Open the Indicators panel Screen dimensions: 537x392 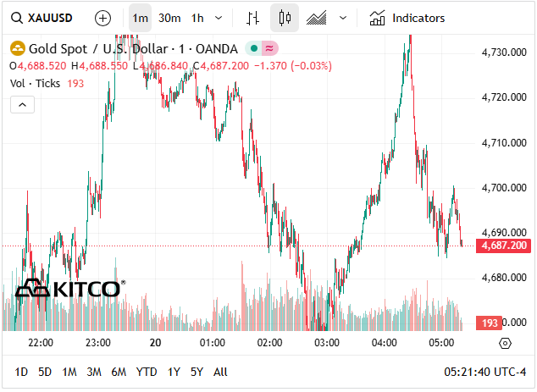coord(407,18)
